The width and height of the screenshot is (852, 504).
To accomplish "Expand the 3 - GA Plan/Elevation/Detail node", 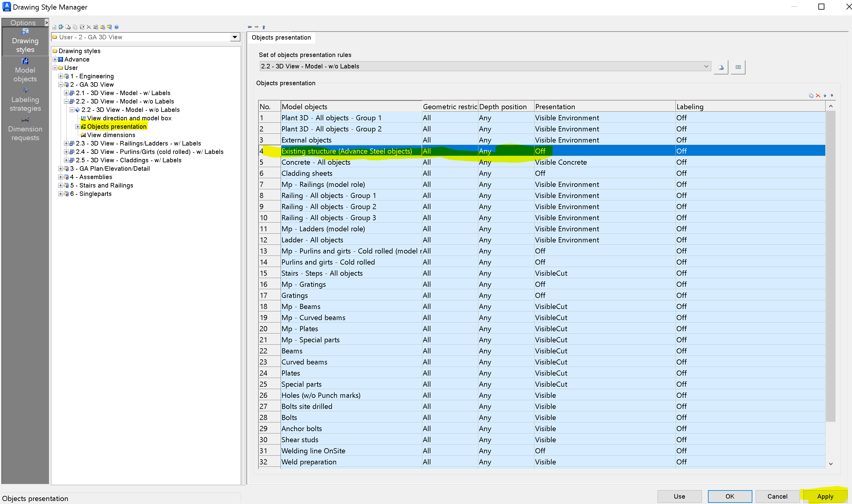I will click(60, 169).
